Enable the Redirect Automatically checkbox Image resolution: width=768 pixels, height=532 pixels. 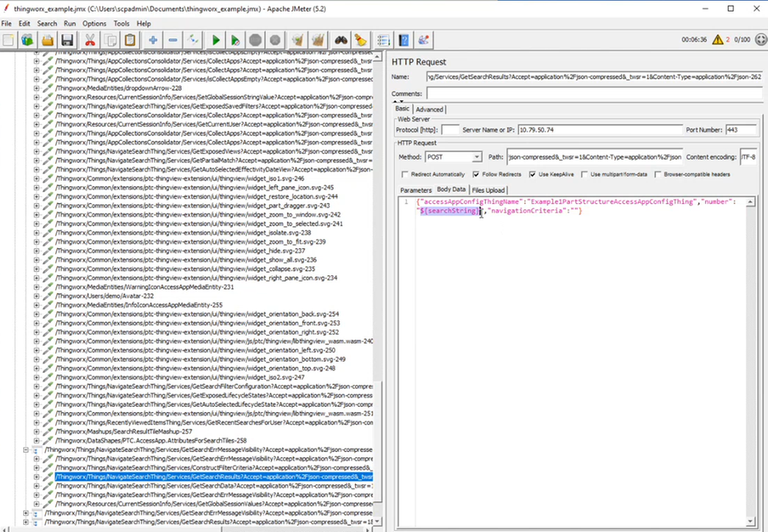(x=405, y=175)
